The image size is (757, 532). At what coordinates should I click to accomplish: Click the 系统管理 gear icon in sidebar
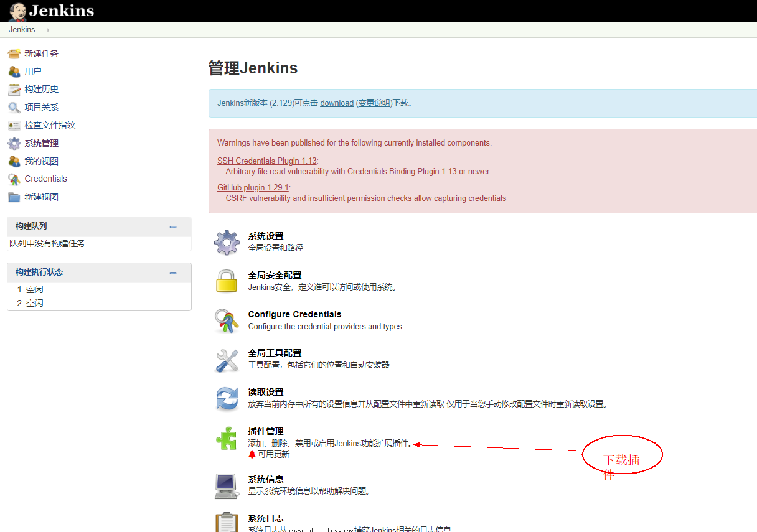(x=14, y=144)
